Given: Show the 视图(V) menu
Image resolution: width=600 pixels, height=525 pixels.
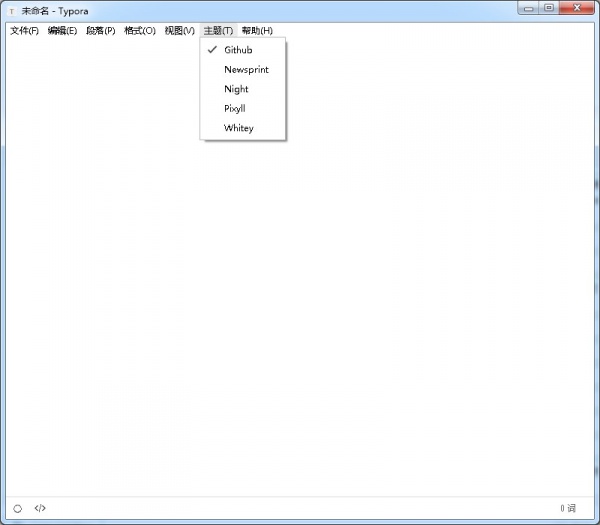Looking at the screenshot, I should [x=179, y=30].
